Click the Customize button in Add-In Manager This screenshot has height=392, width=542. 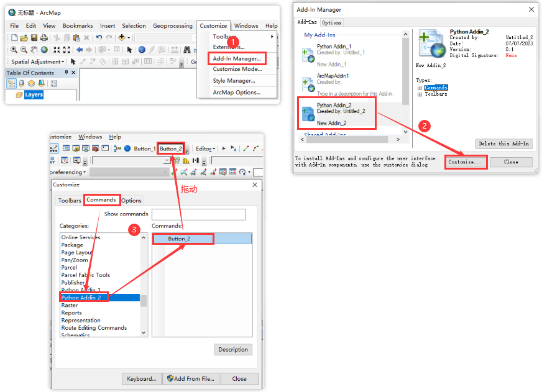tap(466, 162)
